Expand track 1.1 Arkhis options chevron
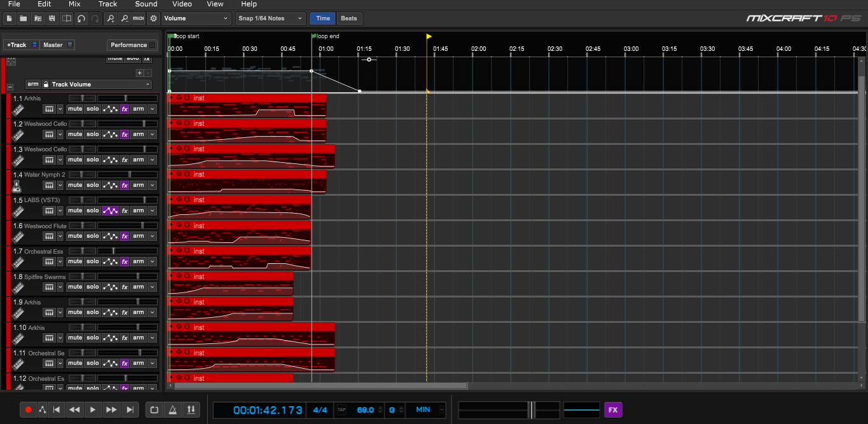 click(x=152, y=109)
